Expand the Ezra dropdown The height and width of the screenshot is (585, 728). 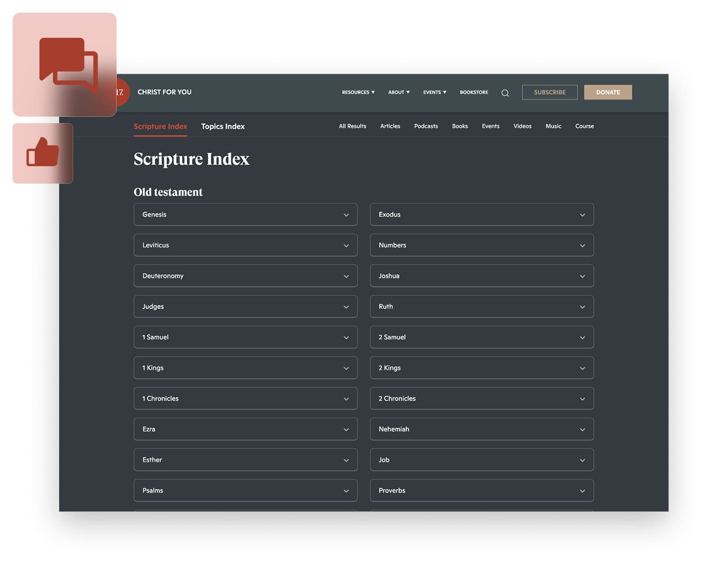[245, 429]
